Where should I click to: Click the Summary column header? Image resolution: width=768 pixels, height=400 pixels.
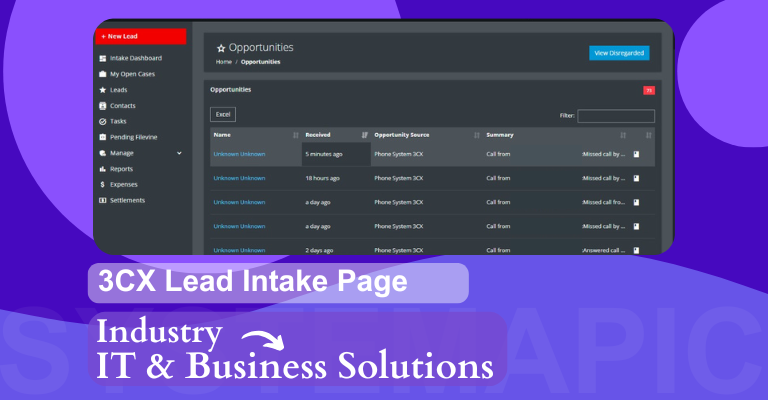click(x=500, y=135)
